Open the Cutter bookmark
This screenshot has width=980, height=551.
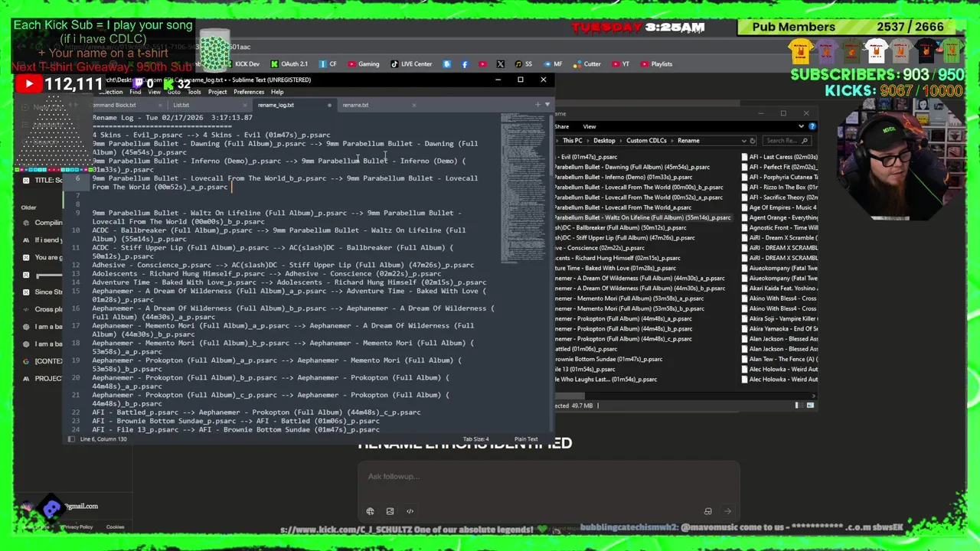(586, 64)
